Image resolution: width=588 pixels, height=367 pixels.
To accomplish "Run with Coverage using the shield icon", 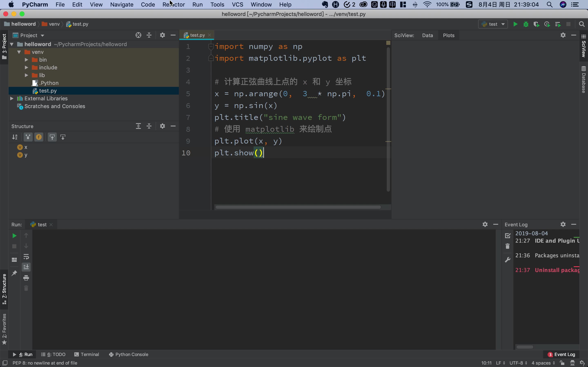I will pos(536,24).
